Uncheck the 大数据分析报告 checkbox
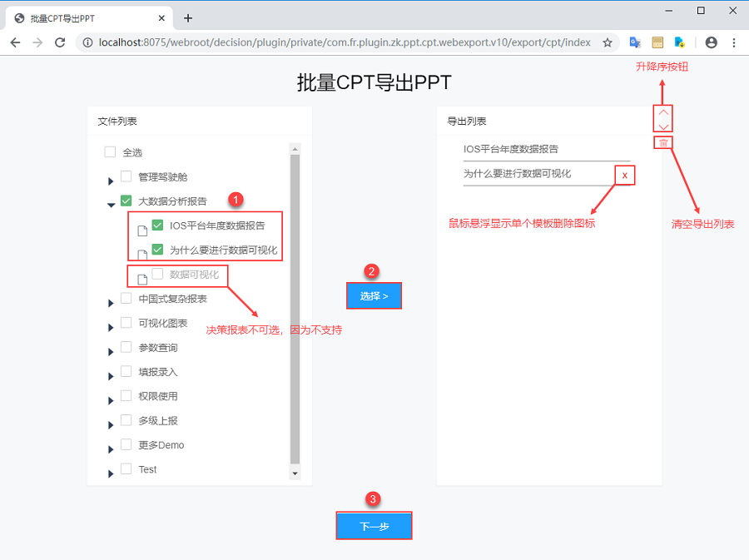 (126, 201)
